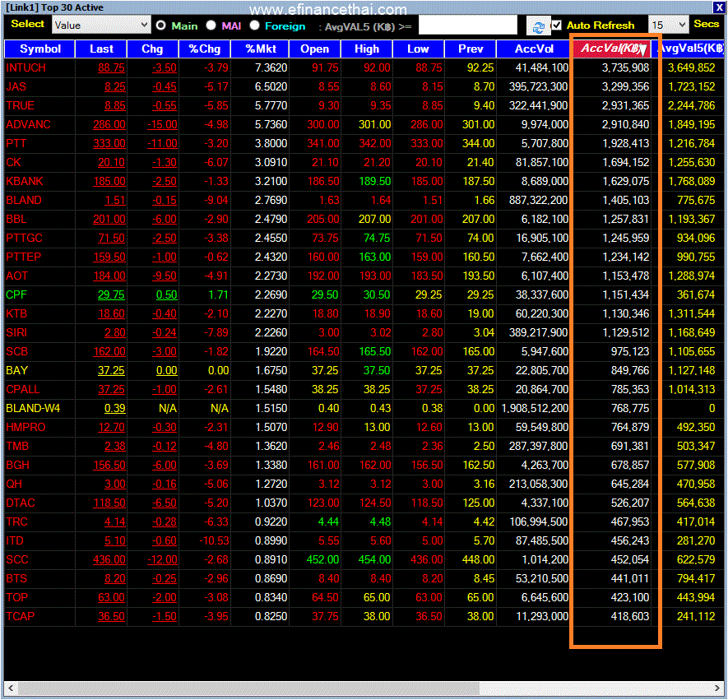Open the refresh seconds dropdown showing 15
The image size is (728, 700).
pos(668,25)
